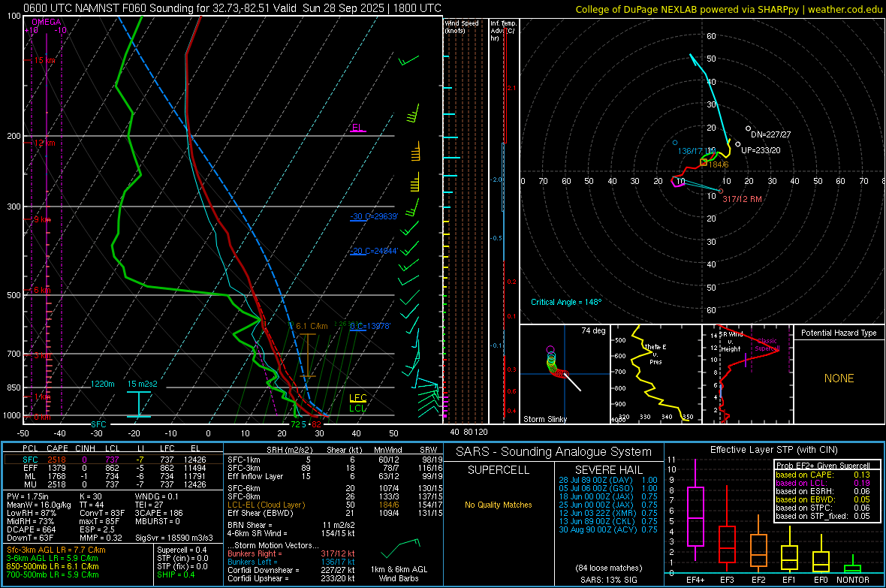Click the LCL-EL (Cloud Layer) row
886x588 pixels.
point(335,505)
